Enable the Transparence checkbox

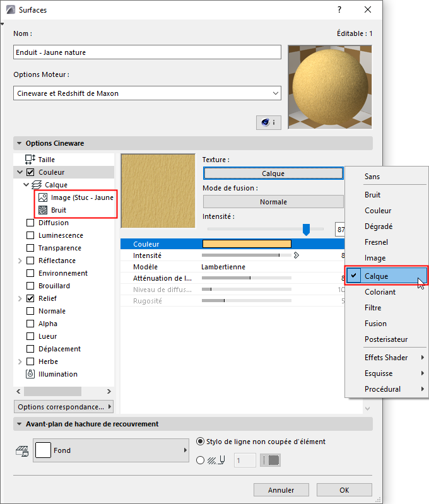(30, 248)
